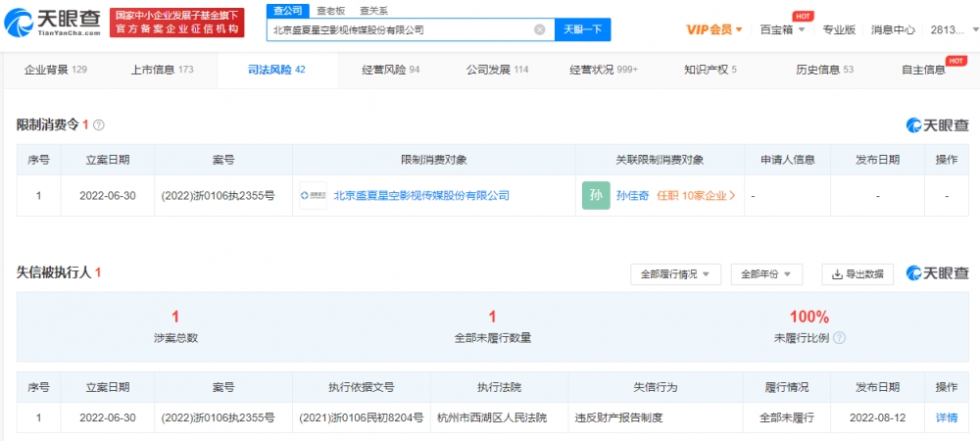Switch to the 经营状况 tab
980x441 pixels.
604,70
